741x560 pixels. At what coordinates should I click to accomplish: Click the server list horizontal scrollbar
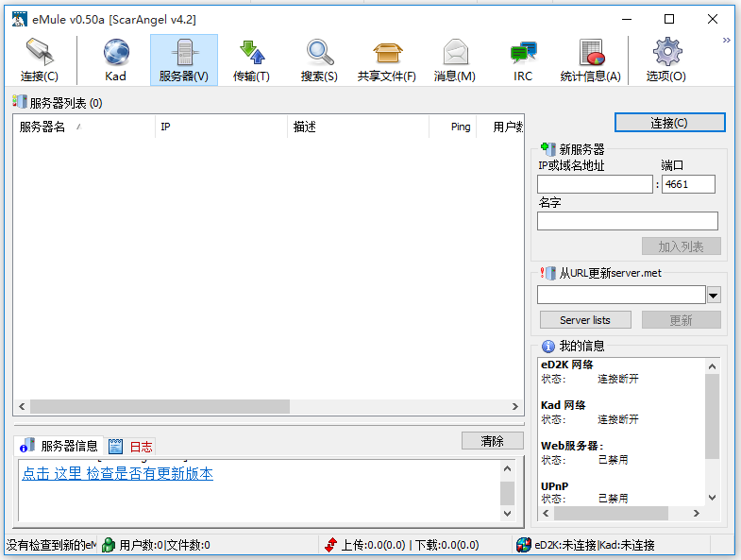pyautogui.click(x=160, y=407)
